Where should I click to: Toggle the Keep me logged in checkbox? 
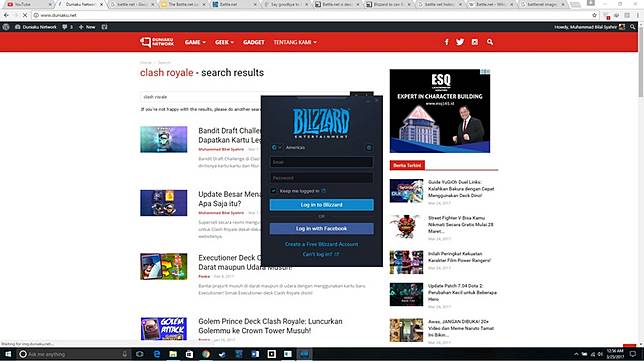tap(274, 191)
